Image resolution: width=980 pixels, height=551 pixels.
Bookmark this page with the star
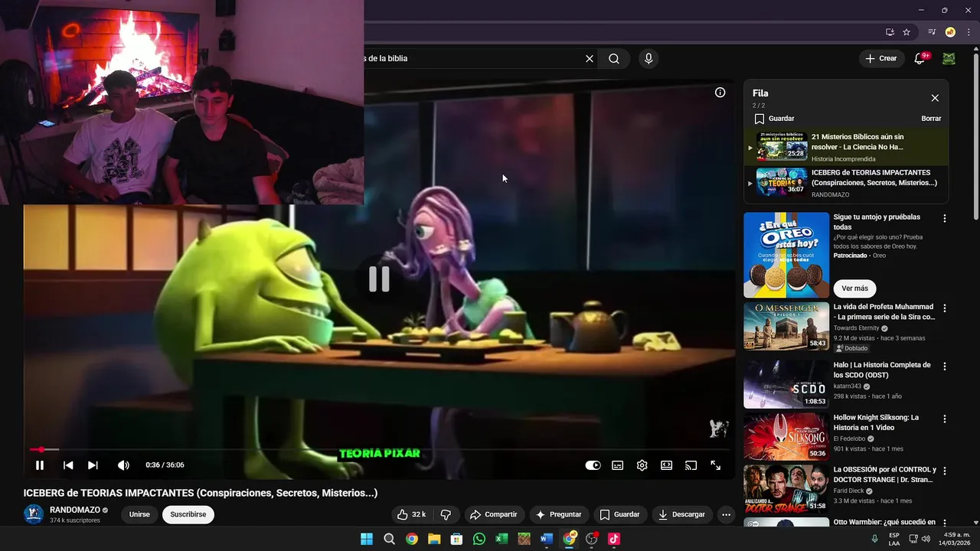[906, 32]
